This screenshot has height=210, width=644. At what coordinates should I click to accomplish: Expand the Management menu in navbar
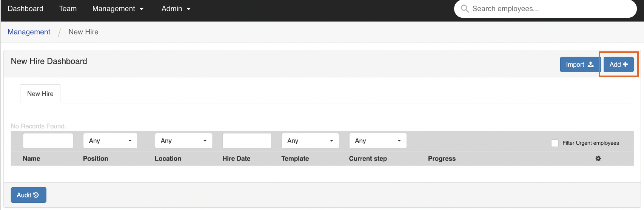click(118, 9)
